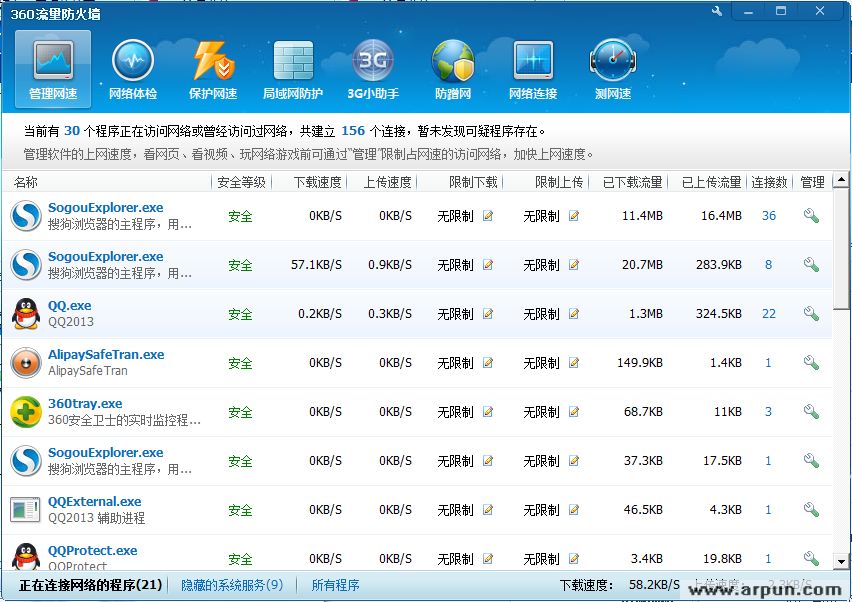Launch the 3G小助手 assistant
This screenshot has width=852, height=602.
tap(372, 69)
